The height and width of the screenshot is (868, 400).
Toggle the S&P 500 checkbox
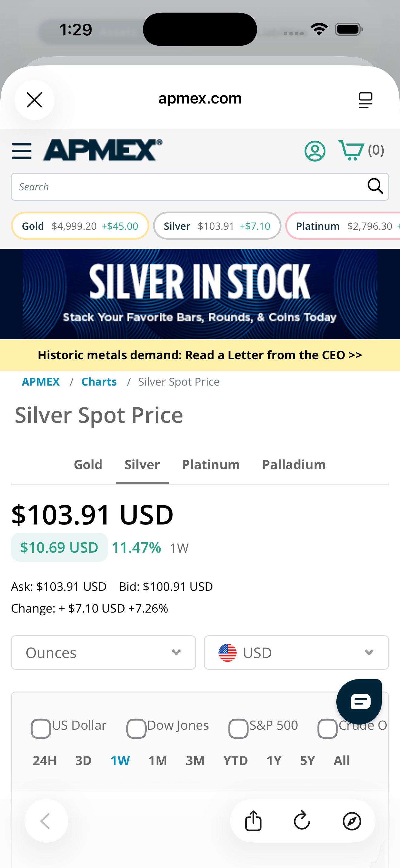coord(238,728)
